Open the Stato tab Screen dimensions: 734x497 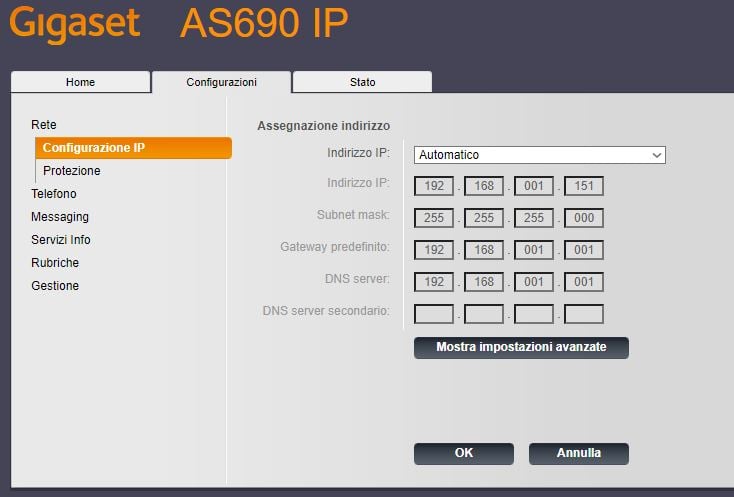362,82
